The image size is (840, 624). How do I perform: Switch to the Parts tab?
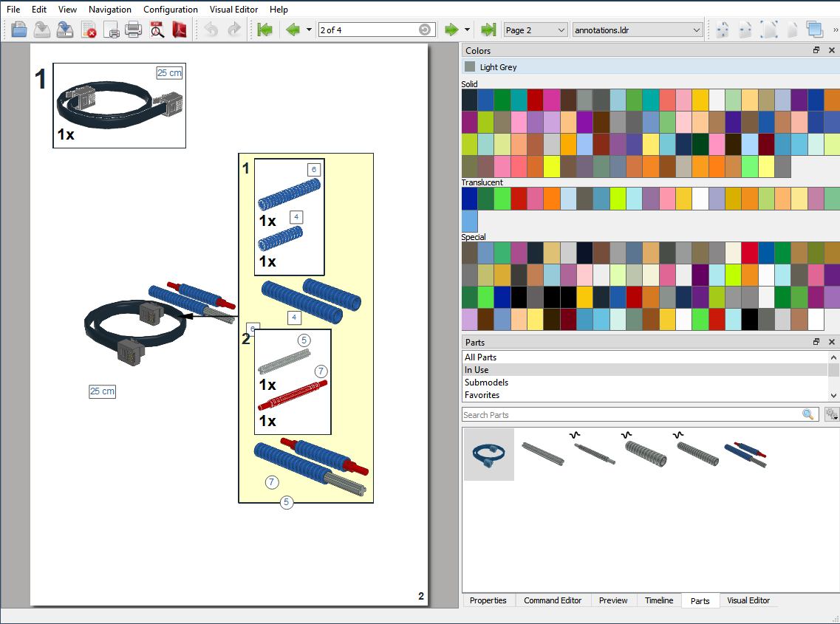click(700, 601)
